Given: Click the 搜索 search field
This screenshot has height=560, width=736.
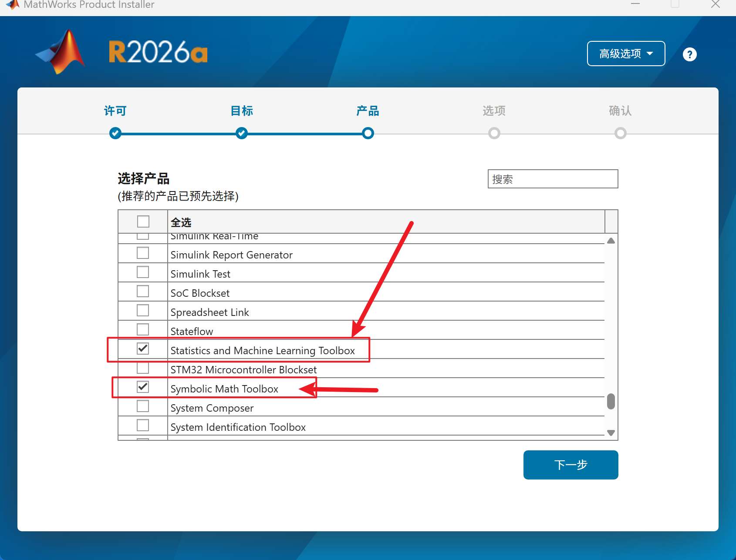Looking at the screenshot, I should 553,179.
